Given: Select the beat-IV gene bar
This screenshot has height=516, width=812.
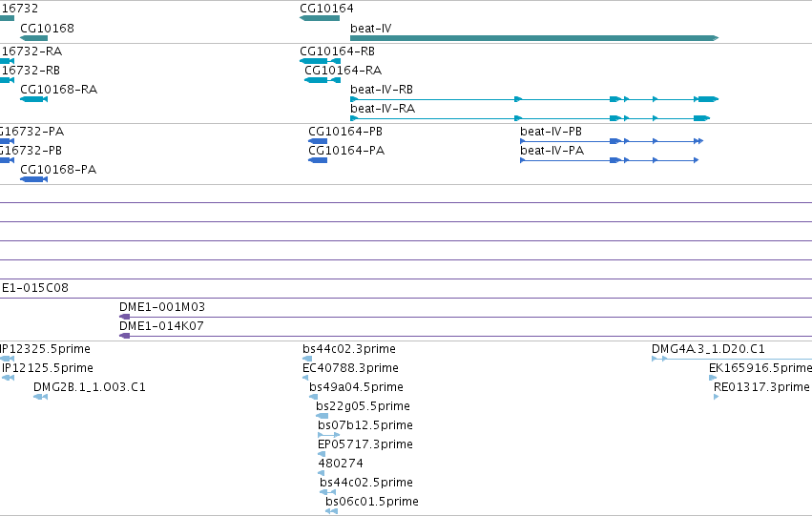Looking at the screenshot, I should coord(534,38).
